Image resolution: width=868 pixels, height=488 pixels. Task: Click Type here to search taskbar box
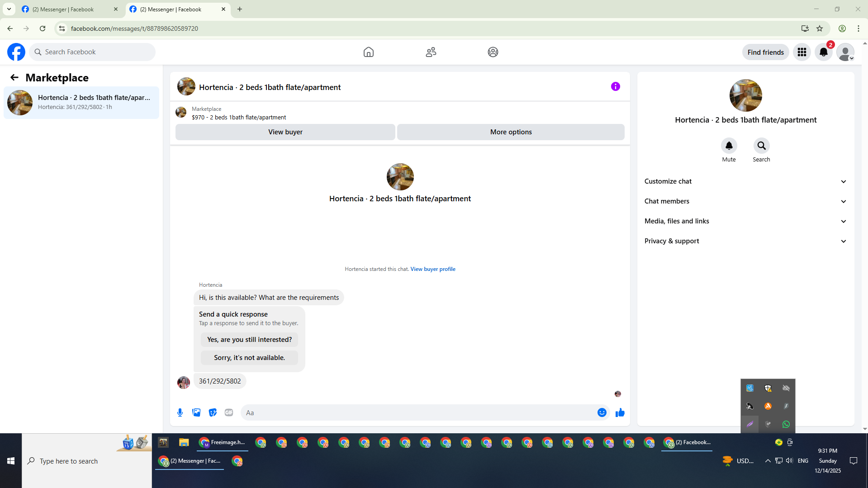[x=87, y=461]
